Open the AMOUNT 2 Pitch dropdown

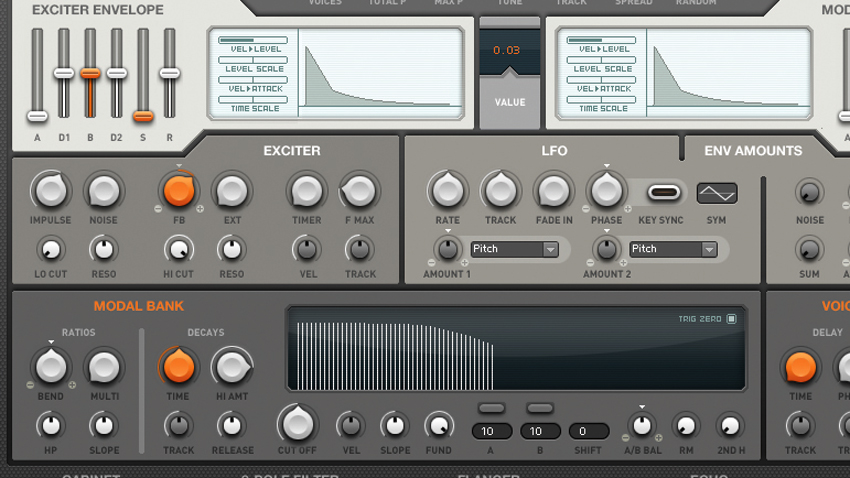(x=673, y=249)
